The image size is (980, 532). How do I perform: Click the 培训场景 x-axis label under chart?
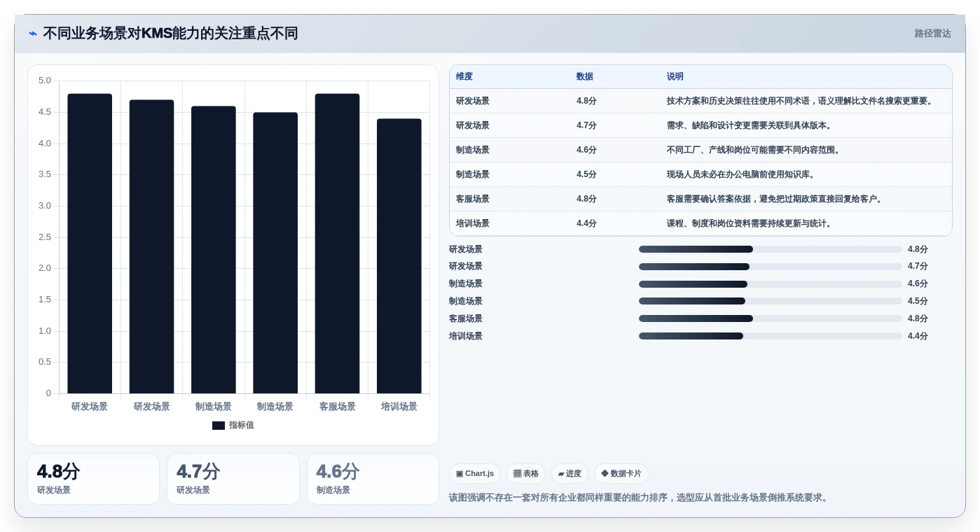pos(399,407)
